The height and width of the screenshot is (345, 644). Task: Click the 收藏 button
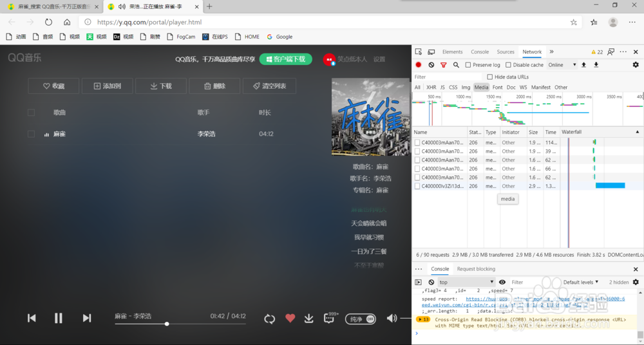click(53, 86)
